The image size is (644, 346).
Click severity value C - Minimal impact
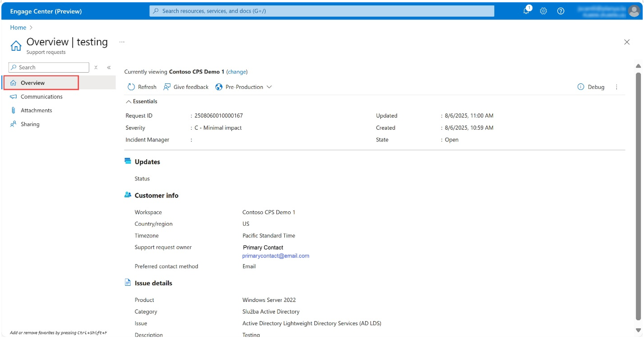click(218, 128)
